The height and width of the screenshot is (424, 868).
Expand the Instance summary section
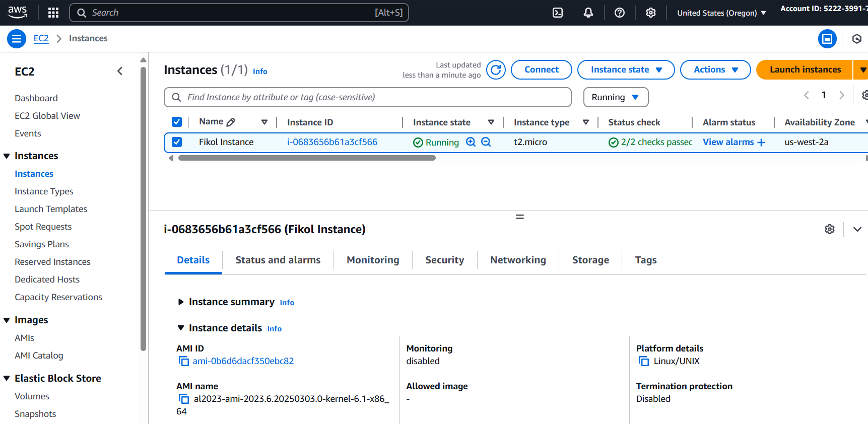pyautogui.click(x=181, y=302)
